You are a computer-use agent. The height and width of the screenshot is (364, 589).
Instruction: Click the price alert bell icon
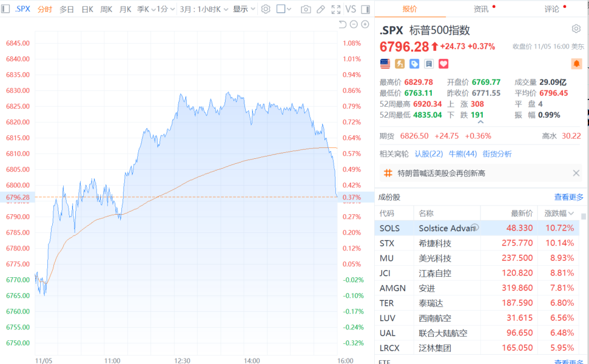[576, 64]
